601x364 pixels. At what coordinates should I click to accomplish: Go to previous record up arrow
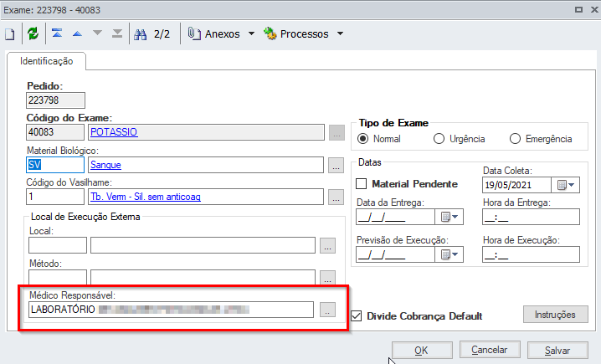coord(77,33)
